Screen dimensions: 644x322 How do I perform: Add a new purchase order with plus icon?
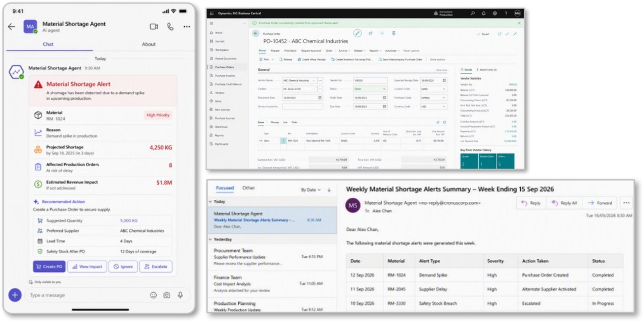pos(382,33)
